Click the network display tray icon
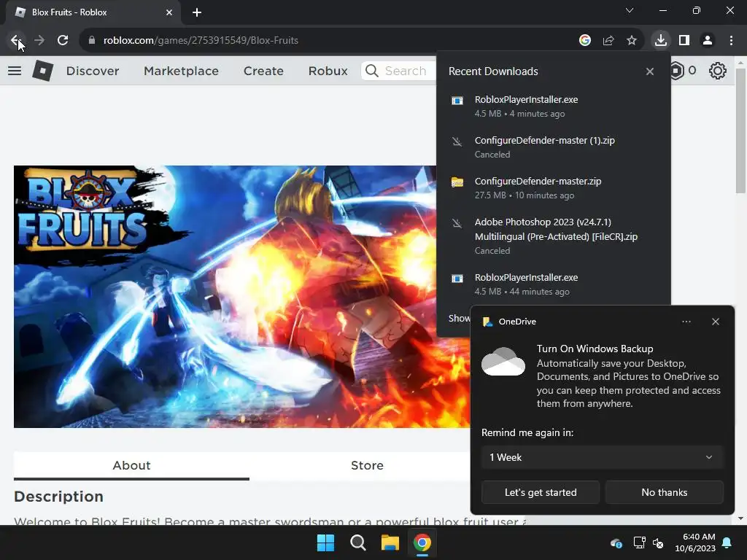This screenshot has width=747, height=560. (x=639, y=542)
